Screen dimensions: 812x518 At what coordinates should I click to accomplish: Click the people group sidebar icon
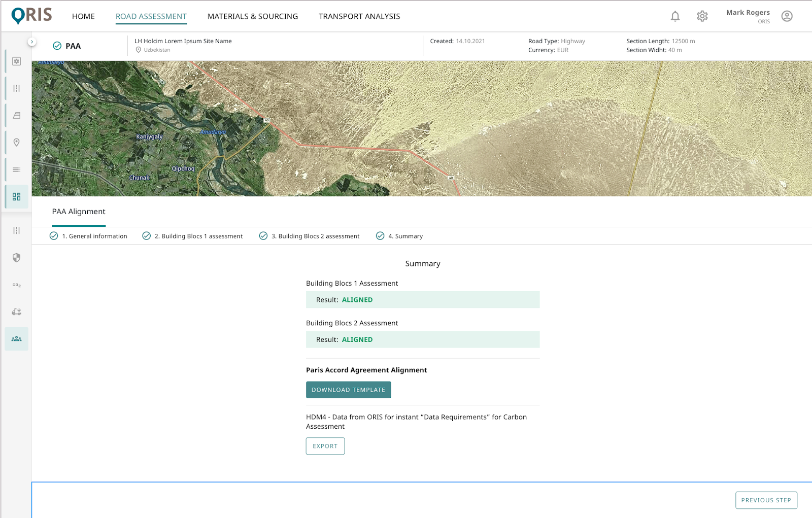pos(17,339)
